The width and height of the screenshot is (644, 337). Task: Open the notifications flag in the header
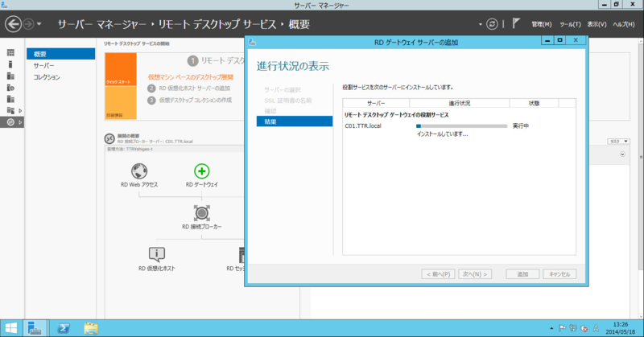click(516, 24)
